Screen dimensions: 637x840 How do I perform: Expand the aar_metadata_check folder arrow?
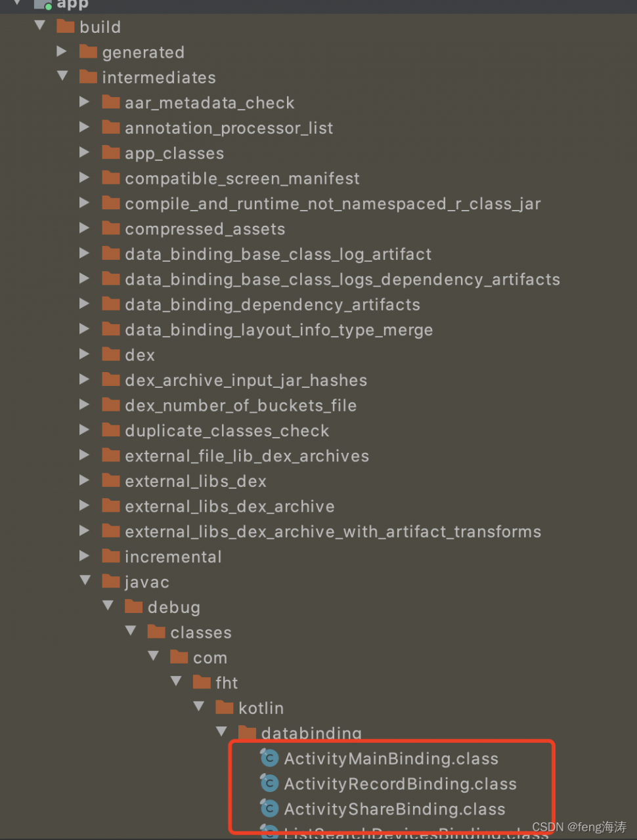click(x=84, y=102)
